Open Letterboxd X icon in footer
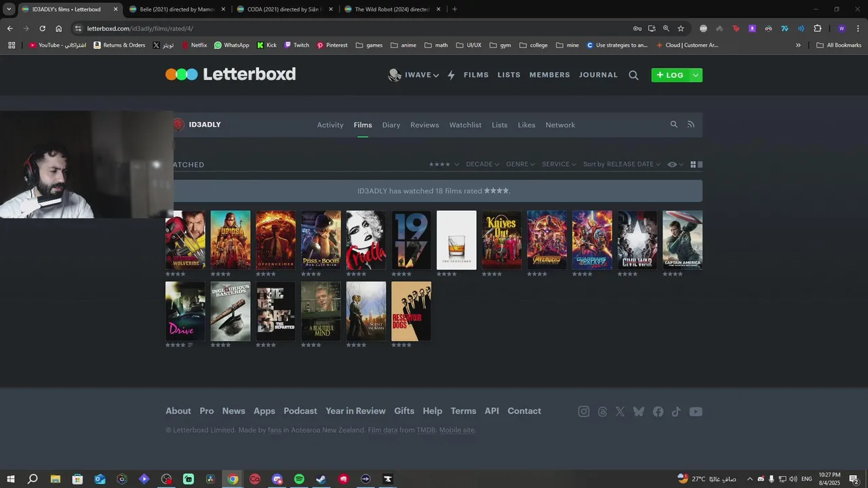The width and height of the screenshot is (868, 488). [620, 411]
